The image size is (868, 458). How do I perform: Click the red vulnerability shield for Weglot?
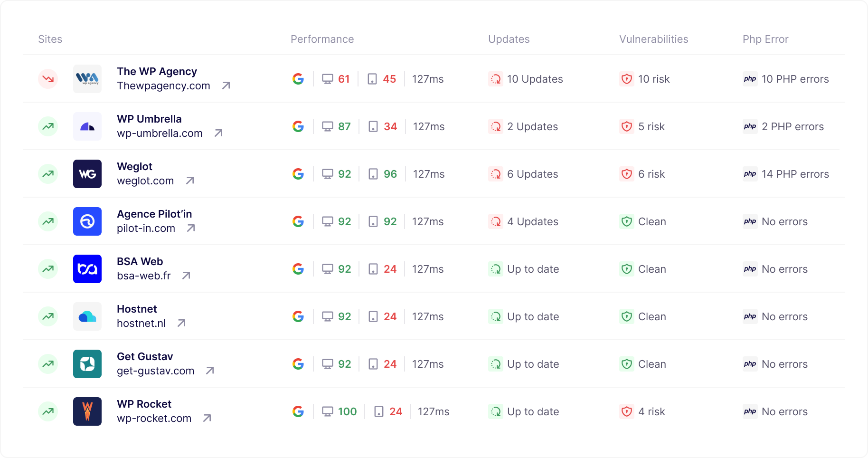click(627, 174)
